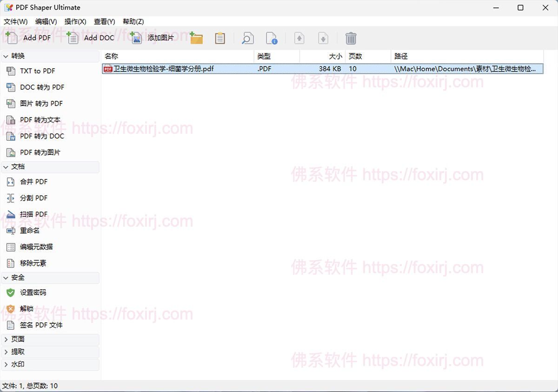The image size is (558, 392).
Task: Open the 查看 menu
Action: pos(104,21)
